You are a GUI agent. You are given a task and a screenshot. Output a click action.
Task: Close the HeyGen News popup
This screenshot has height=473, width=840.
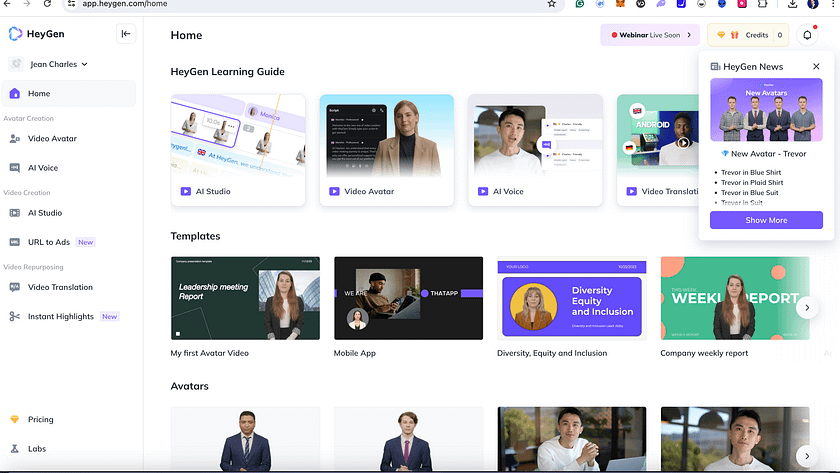[816, 67]
